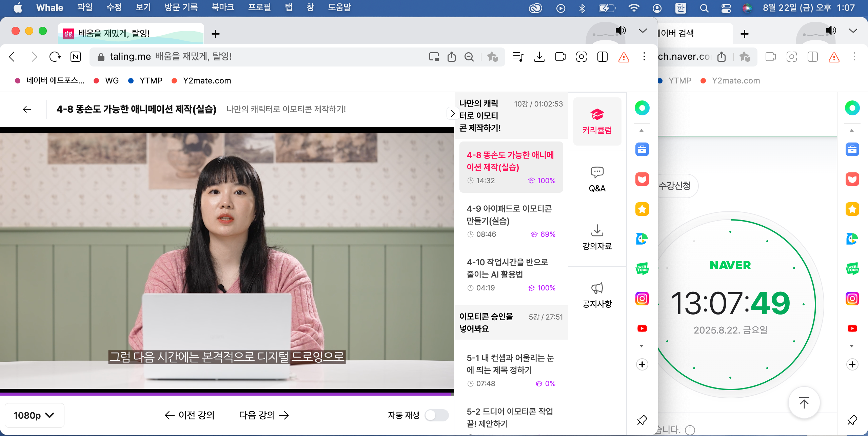Image resolution: width=868 pixels, height=436 pixels.
Task: Open the 커리큘럼 curriculum panel icon
Action: tap(597, 121)
